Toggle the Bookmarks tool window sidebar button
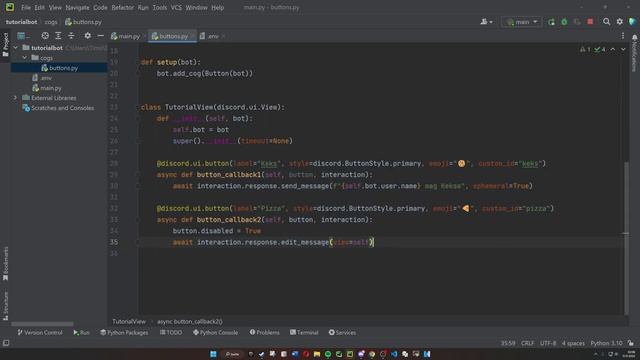 pyautogui.click(x=5, y=264)
